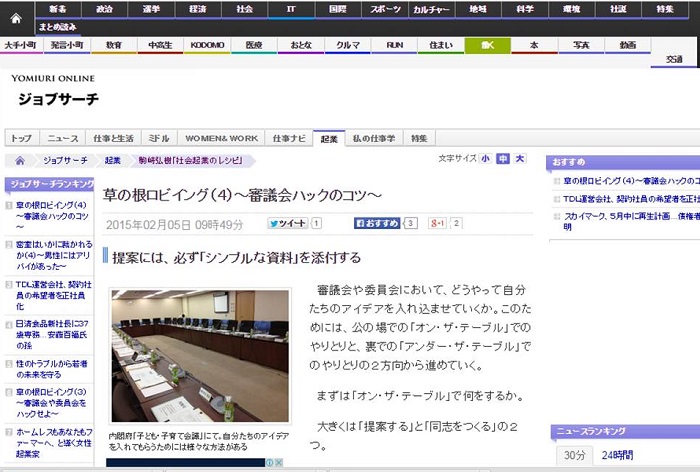The width and height of the screenshot is (700, 472).
Task: Open the IT section
Action: click(291, 9)
